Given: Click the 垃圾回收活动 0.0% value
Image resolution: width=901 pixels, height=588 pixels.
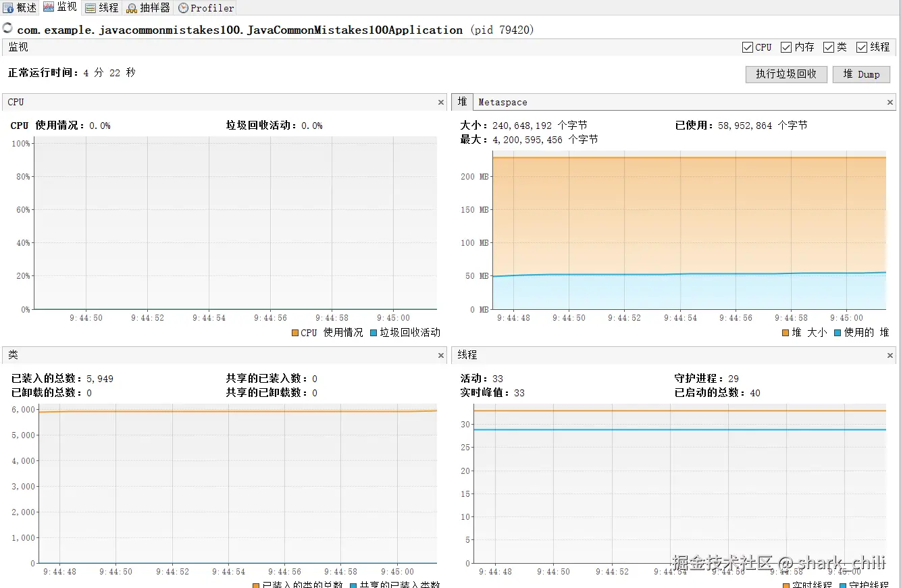Looking at the screenshot, I should point(312,126).
